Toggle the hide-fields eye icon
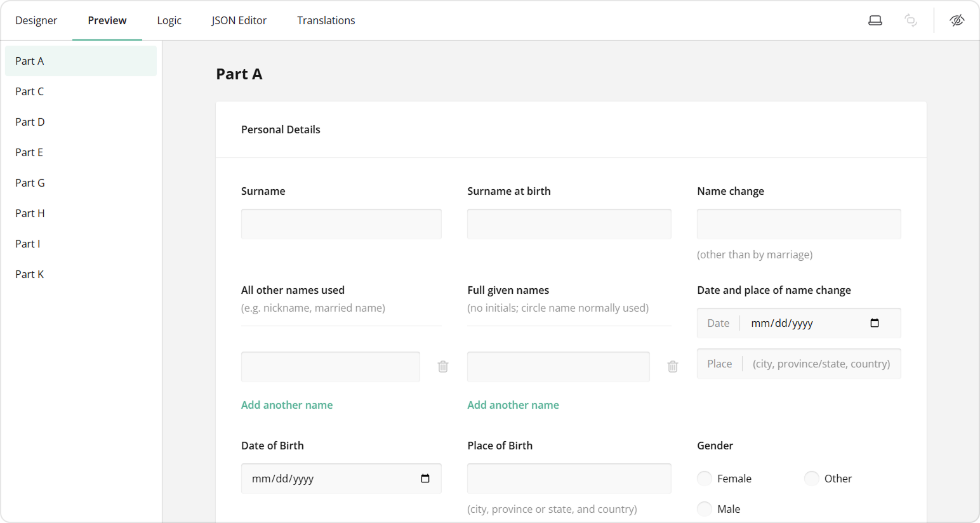The height and width of the screenshot is (523, 980). (957, 20)
